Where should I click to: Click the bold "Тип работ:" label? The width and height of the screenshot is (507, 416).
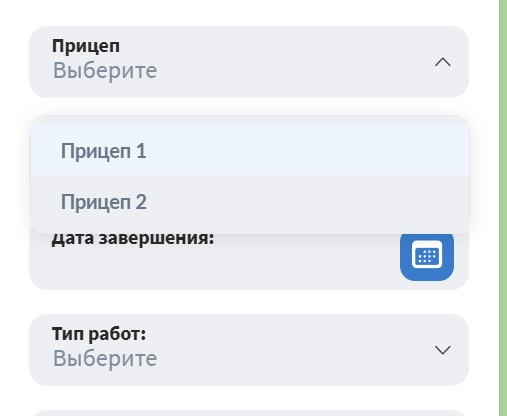click(x=99, y=334)
